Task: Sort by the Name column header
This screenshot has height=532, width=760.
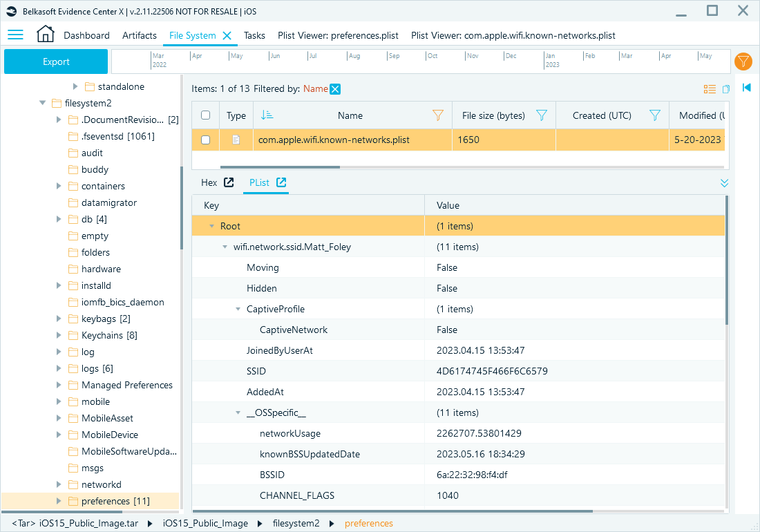Action: click(x=350, y=115)
